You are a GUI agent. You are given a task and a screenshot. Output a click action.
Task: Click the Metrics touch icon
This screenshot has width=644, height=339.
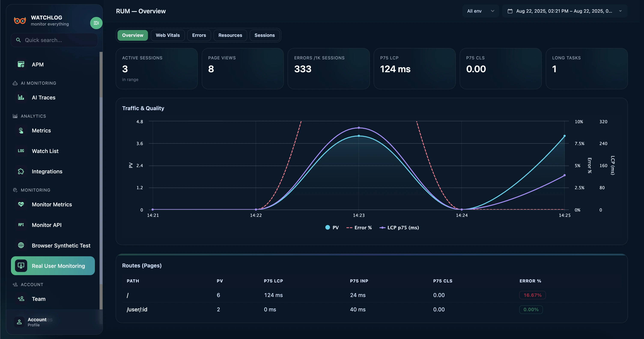click(x=21, y=130)
